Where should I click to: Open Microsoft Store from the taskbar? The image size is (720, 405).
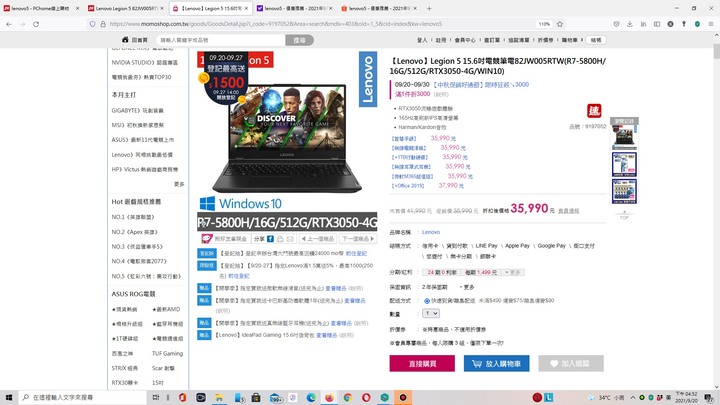point(256,397)
